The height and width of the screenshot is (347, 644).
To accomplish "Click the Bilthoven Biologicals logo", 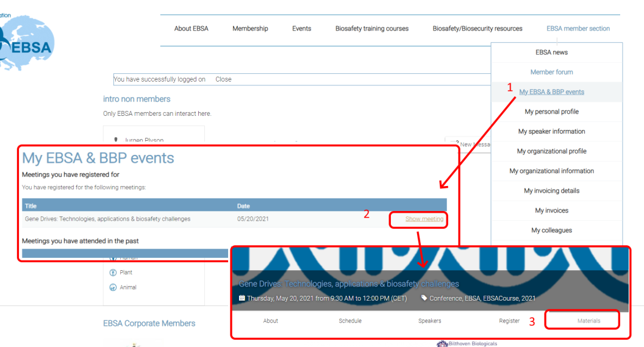I will click(467, 344).
